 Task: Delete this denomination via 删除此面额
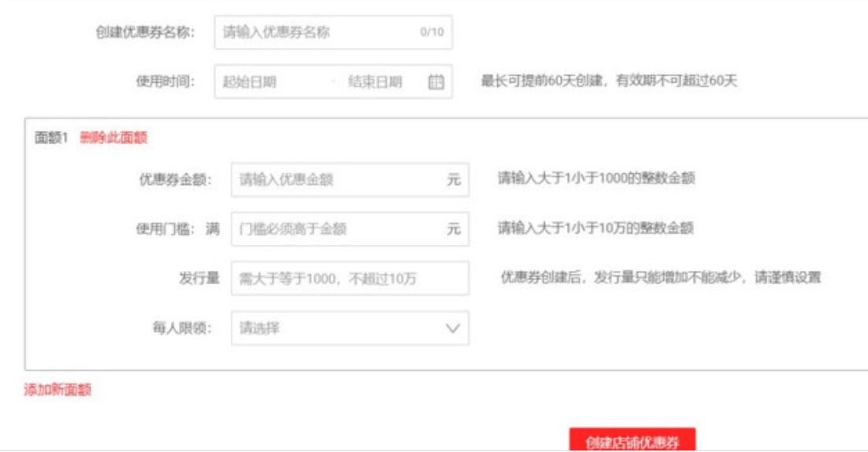point(113,137)
